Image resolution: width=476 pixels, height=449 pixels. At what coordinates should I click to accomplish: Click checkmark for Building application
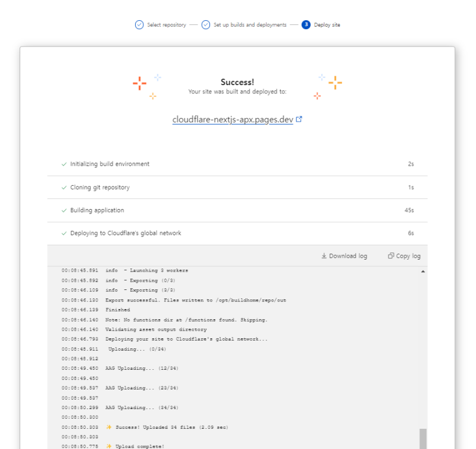[64, 210]
